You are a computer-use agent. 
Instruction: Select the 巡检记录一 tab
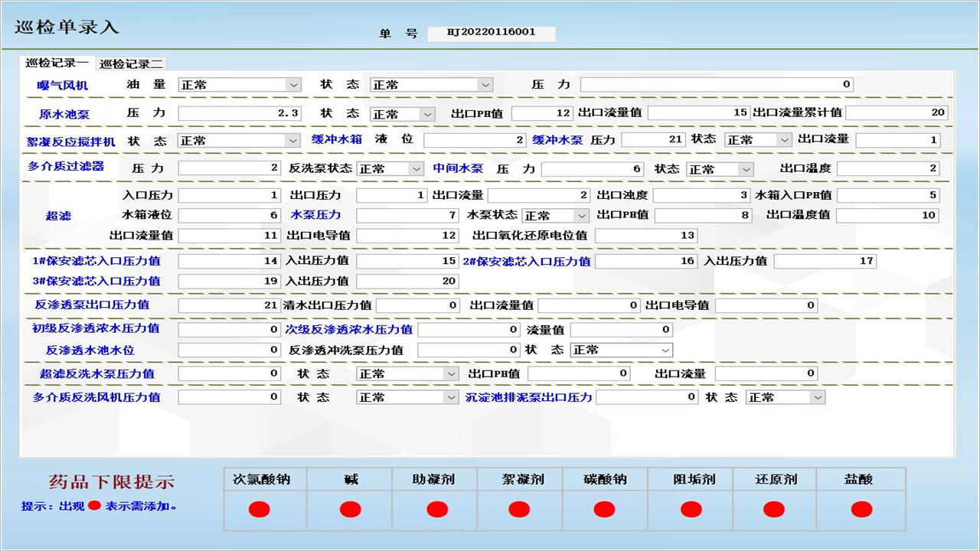tap(57, 64)
